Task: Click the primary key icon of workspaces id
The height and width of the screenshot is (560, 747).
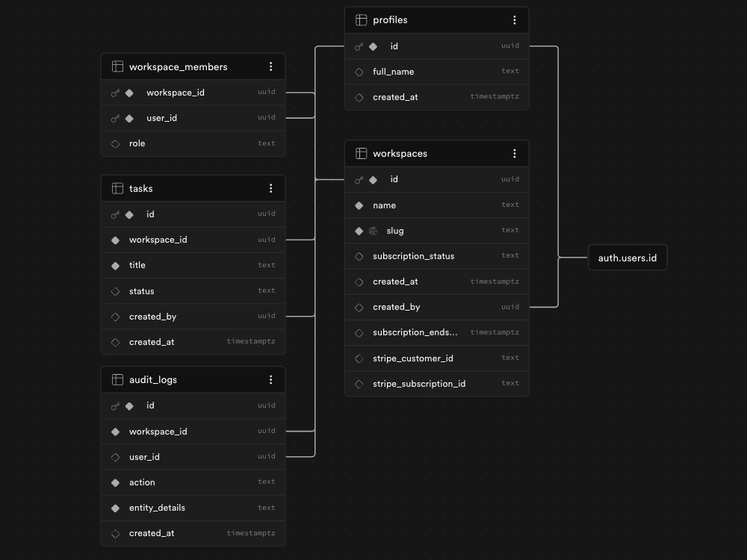Action: [x=359, y=180]
